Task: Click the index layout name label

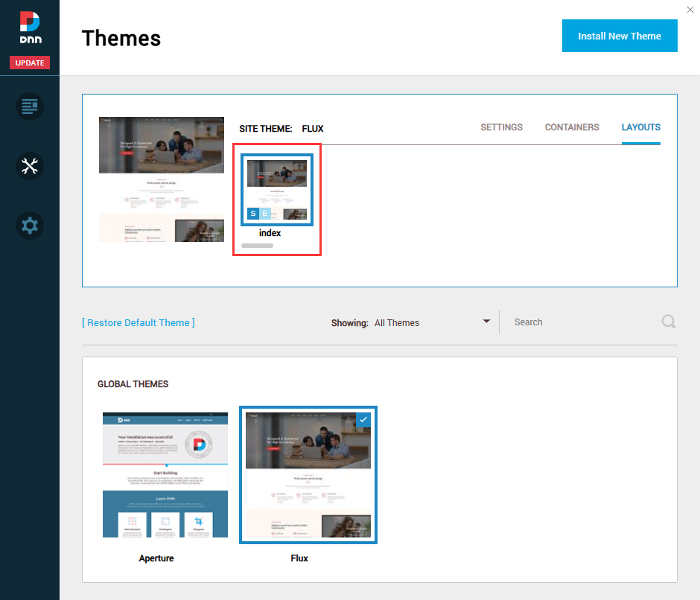Action: point(270,233)
